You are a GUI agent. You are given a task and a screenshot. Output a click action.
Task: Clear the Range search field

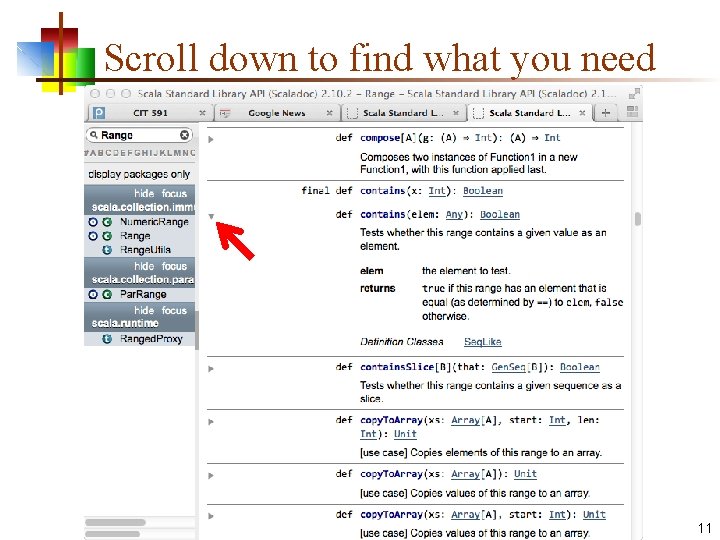[184, 135]
